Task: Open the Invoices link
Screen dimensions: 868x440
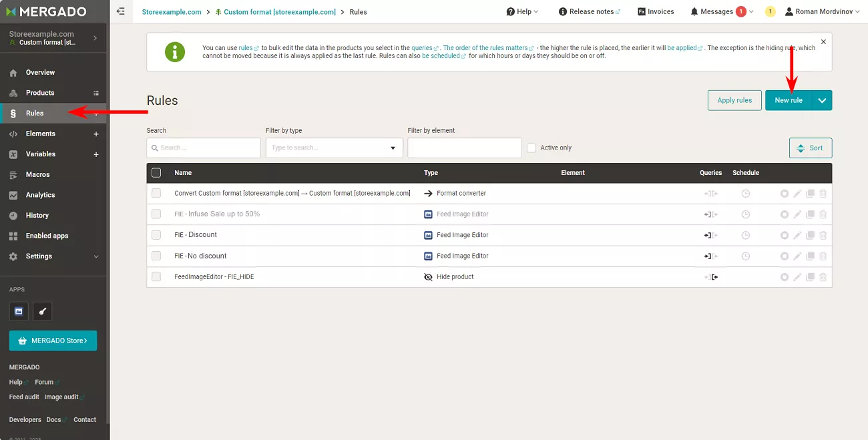Action: [x=656, y=11]
